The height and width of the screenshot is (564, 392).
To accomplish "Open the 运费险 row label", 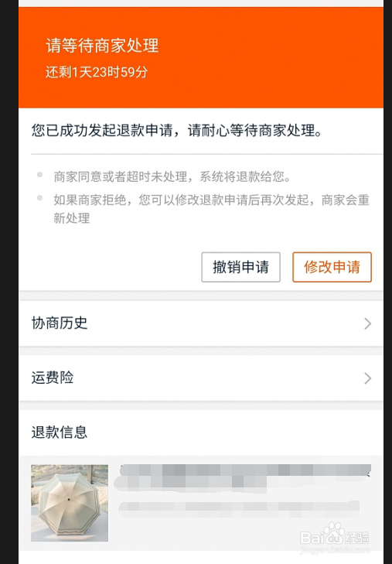I will (x=53, y=378).
